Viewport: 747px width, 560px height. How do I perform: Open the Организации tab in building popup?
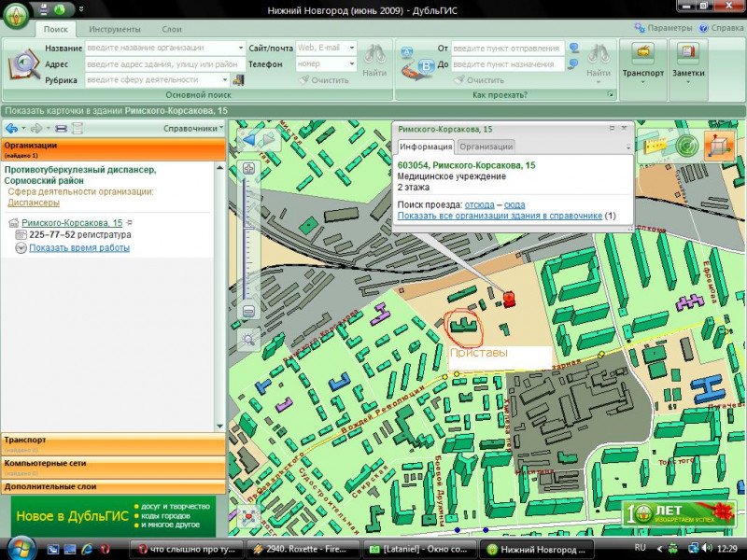click(486, 147)
